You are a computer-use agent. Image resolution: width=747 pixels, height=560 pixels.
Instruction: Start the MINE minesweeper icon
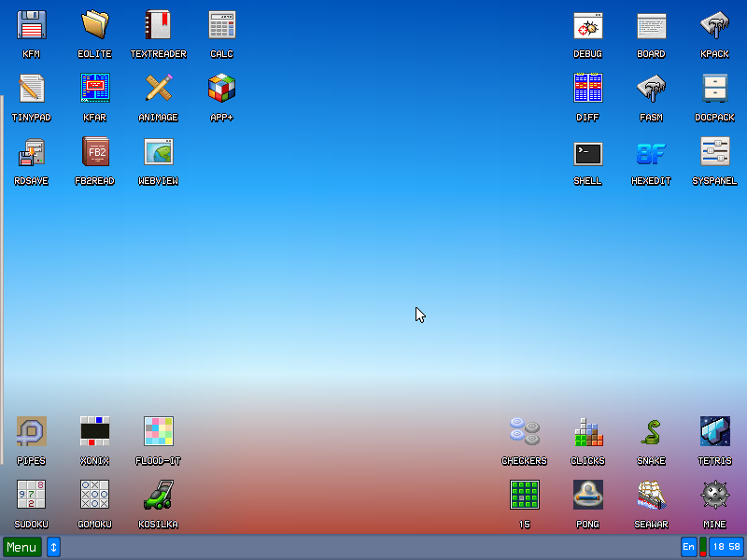tap(715, 495)
